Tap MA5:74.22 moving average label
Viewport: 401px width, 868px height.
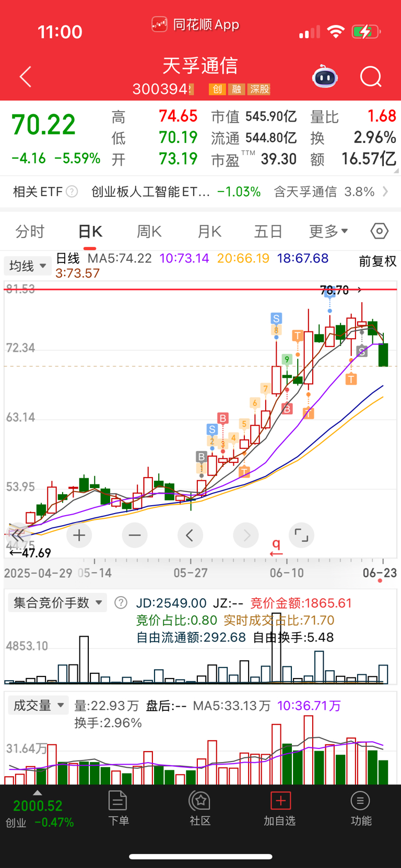click(120, 258)
